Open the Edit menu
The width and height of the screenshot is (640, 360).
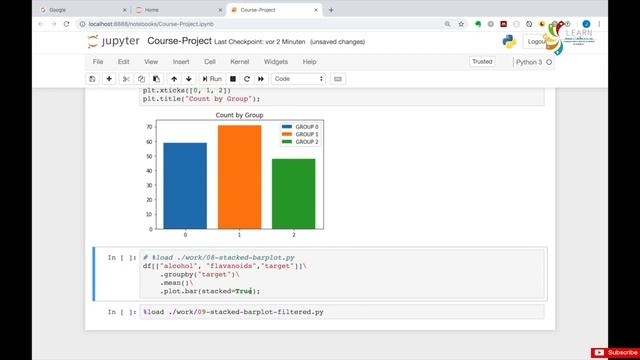point(124,62)
